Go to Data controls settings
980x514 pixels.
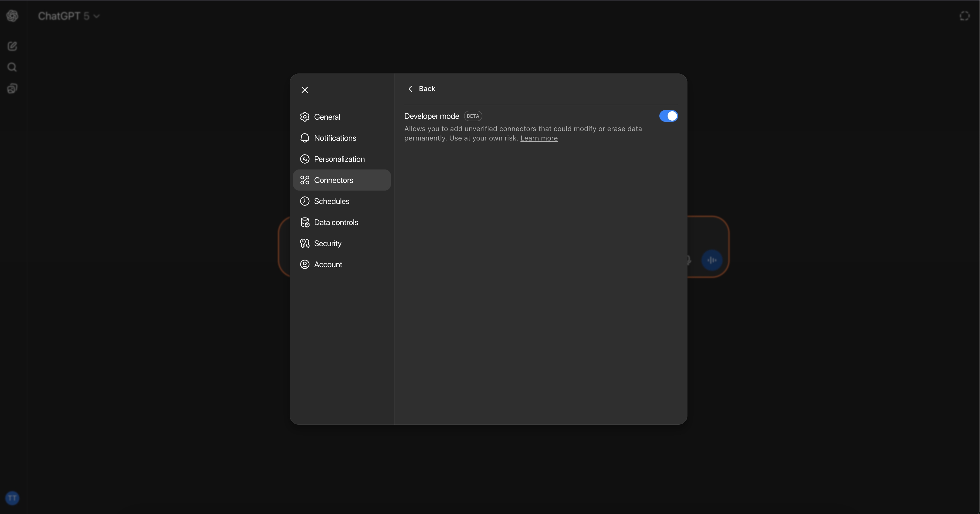tap(336, 222)
